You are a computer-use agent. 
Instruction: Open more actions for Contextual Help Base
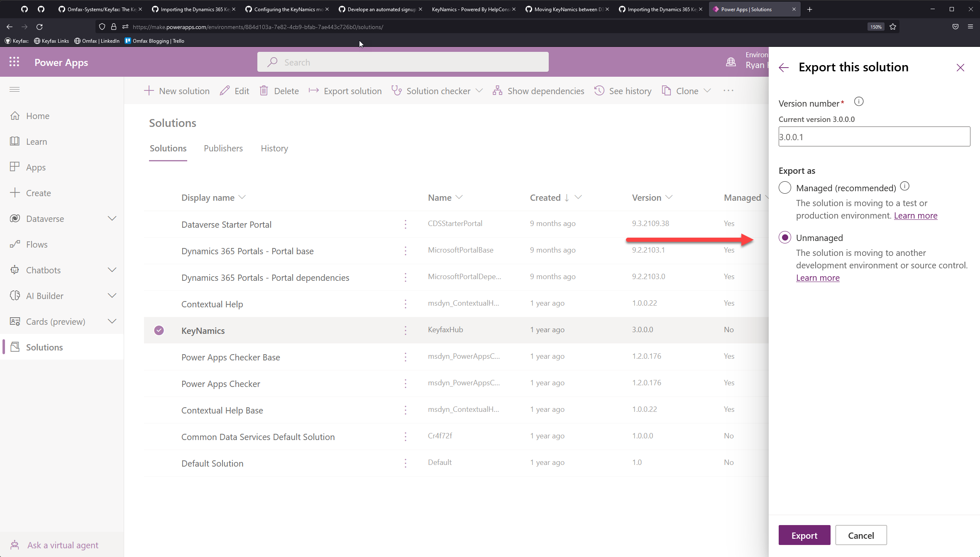point(406,410)
